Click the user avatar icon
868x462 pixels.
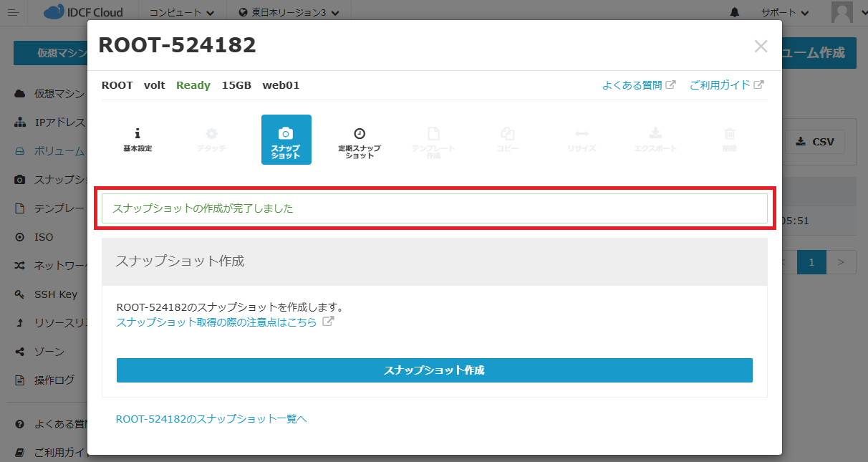coord(842,12)
